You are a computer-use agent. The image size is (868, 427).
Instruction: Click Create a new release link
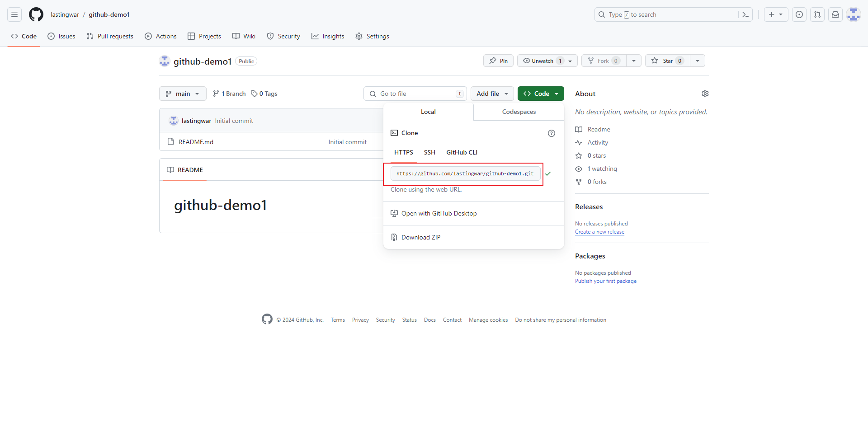coord(599,232)
